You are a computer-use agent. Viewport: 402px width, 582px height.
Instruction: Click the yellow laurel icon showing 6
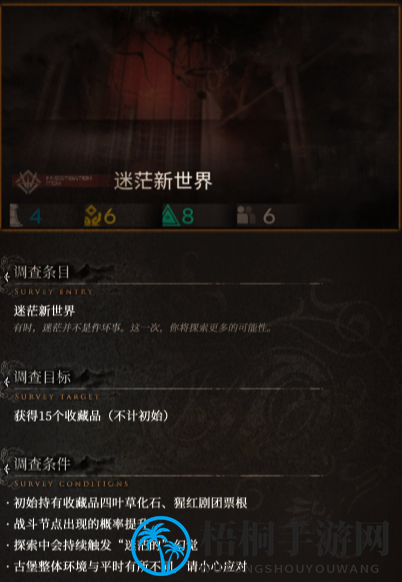pos(92,216)
